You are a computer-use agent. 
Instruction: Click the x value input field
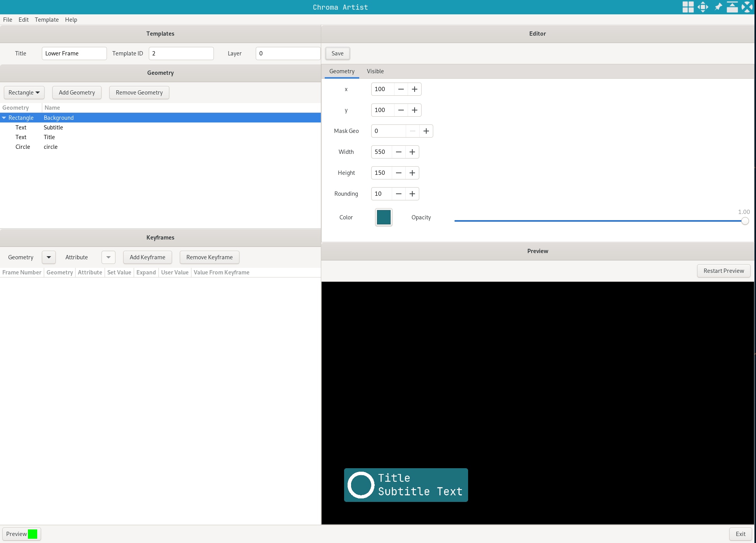coord(383,89)
